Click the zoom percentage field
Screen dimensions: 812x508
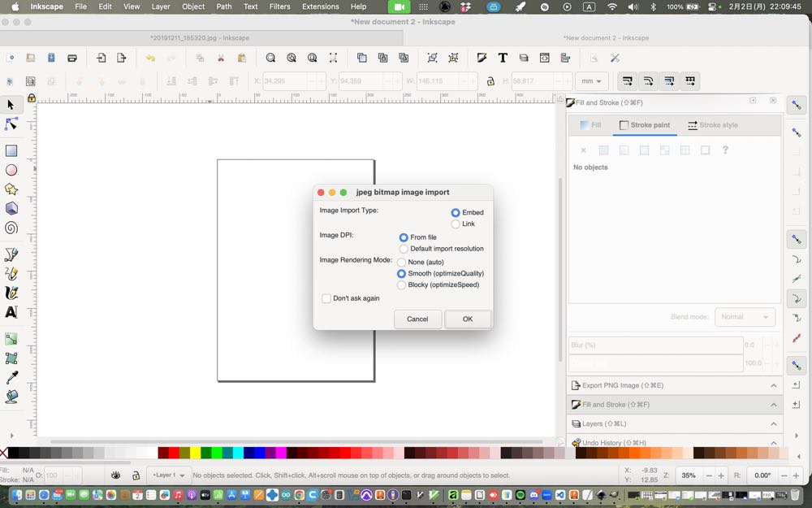click(x=689, y=475)
